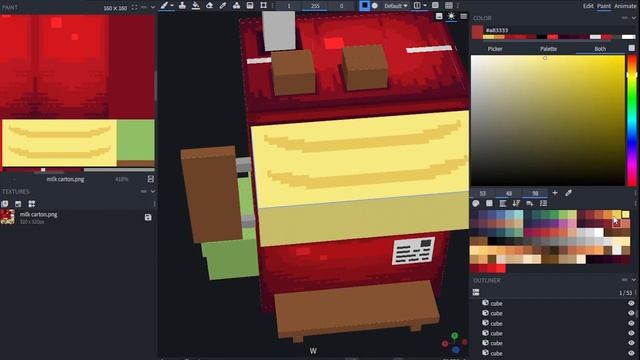Select the Paint Bucket fill tool
640x360 pixels.
point(196,5)
